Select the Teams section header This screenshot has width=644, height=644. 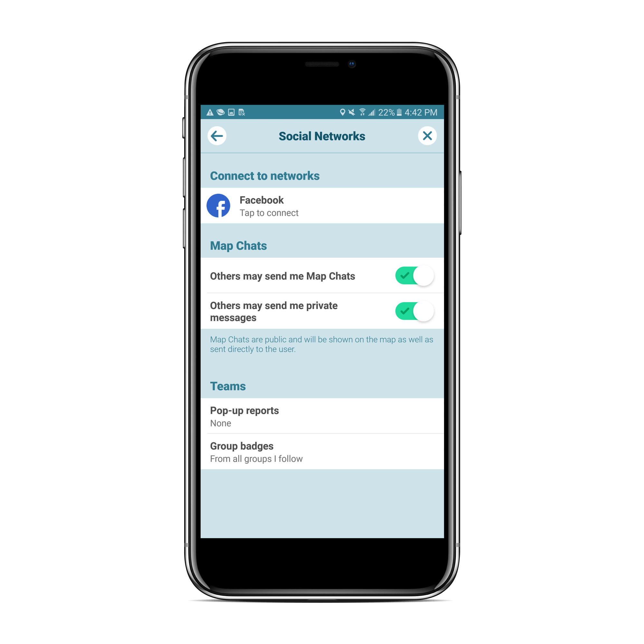pos(229,386)
